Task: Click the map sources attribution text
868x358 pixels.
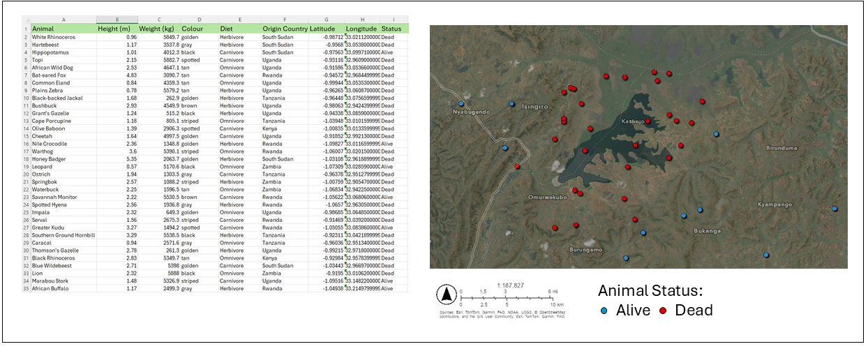Action: tap(502, 315)
